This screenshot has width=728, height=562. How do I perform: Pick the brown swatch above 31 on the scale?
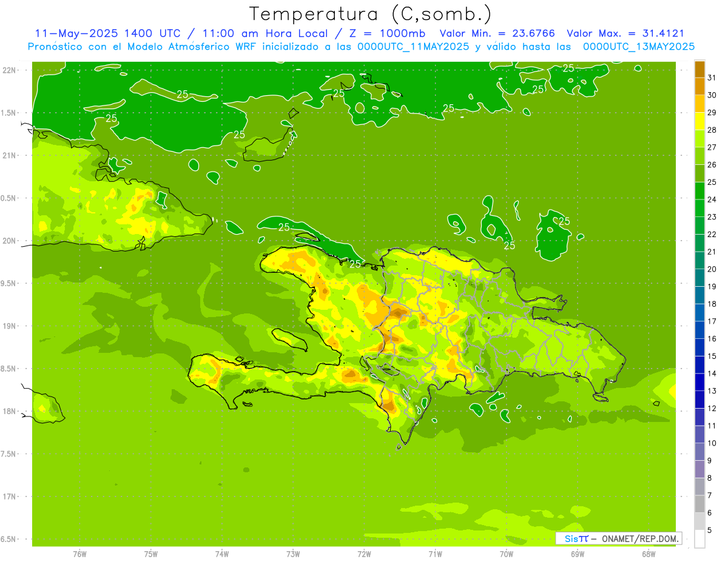coord(699,69)
